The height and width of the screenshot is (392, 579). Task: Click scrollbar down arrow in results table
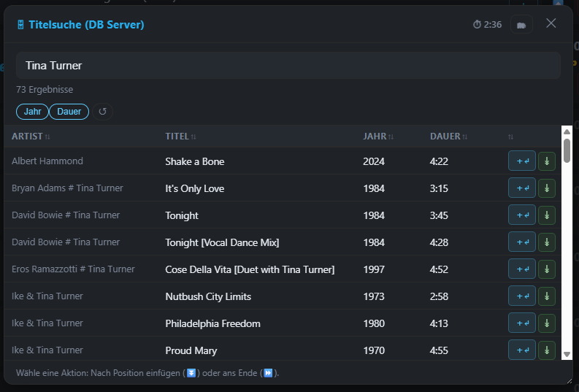click(567, 354)
